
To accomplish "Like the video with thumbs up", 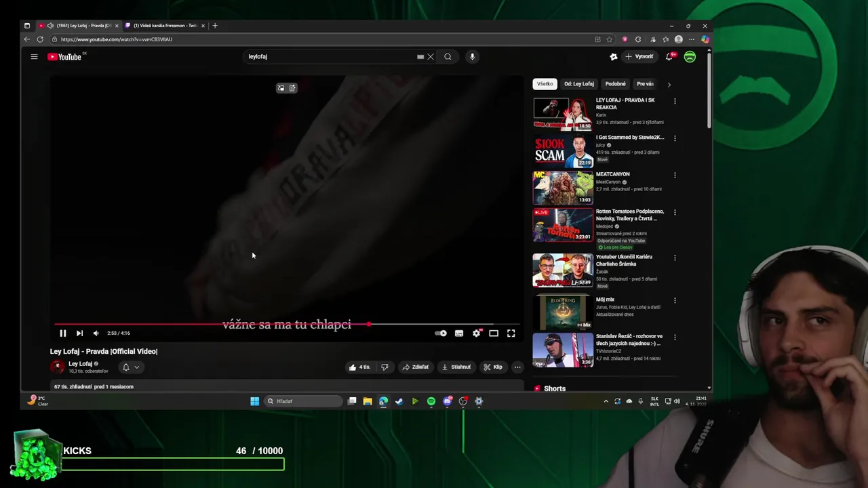I will pos(359,367).
